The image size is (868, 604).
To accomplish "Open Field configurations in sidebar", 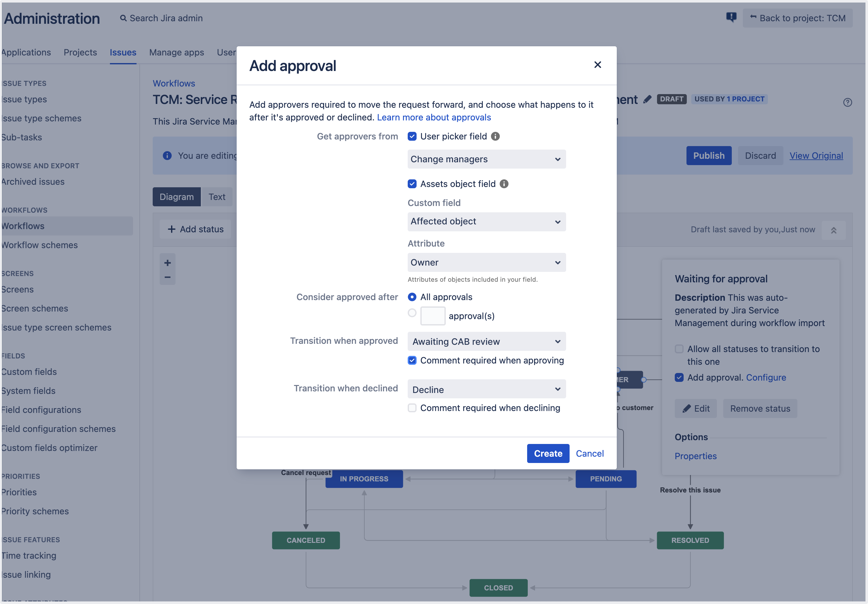I will click(x=41, y=410).
